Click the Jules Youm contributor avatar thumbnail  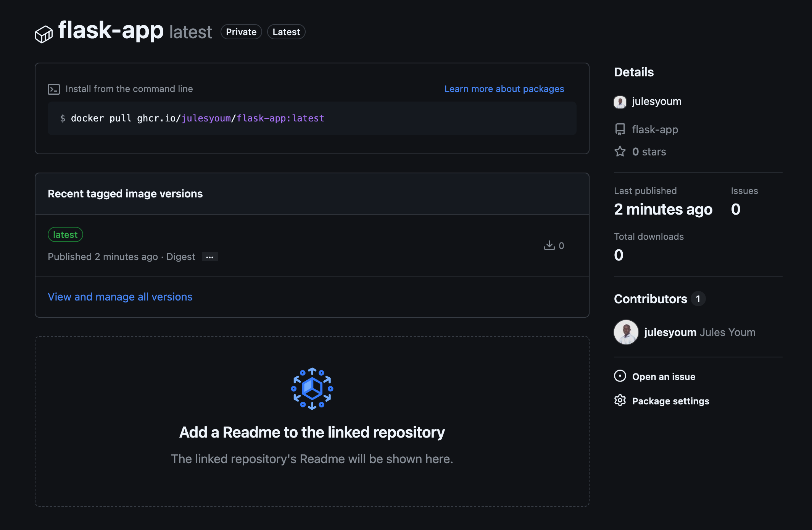click(626, 332)
